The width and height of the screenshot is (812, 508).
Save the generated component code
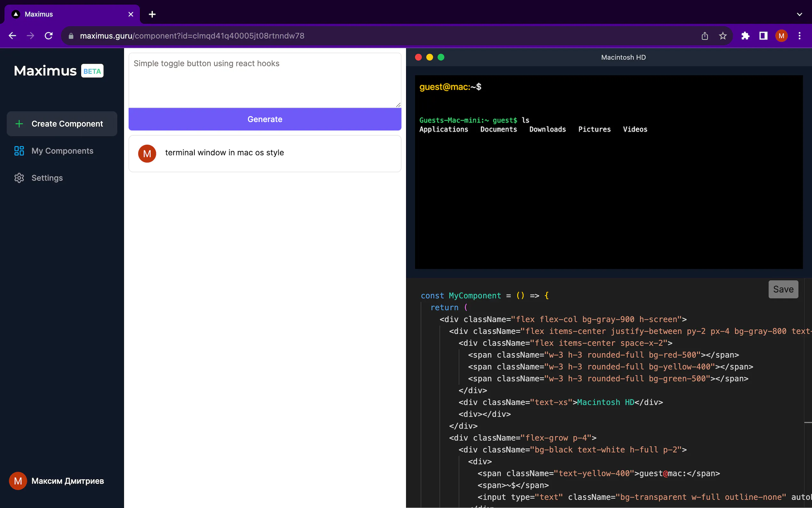(x=783, y=289)
